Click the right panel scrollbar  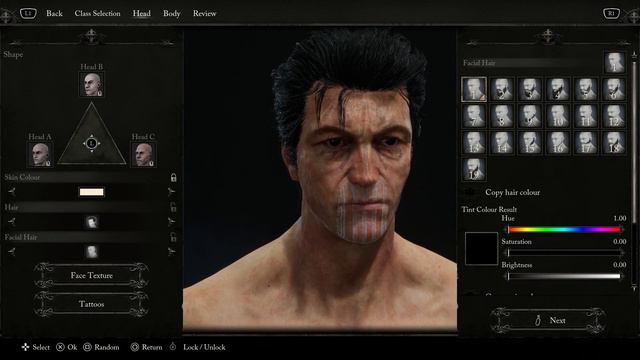pos(634,142)
